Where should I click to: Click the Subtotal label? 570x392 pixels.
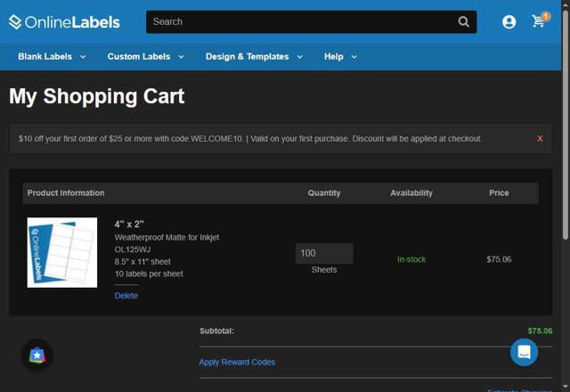[216, 331]
